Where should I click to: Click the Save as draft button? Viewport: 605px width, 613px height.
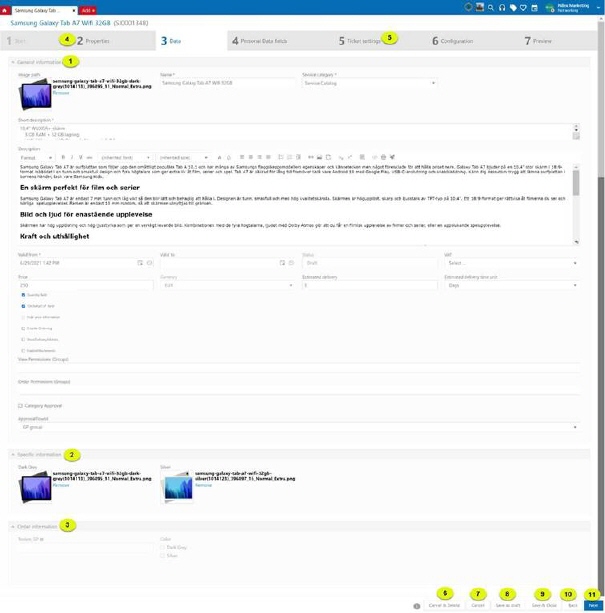(507, 606)
